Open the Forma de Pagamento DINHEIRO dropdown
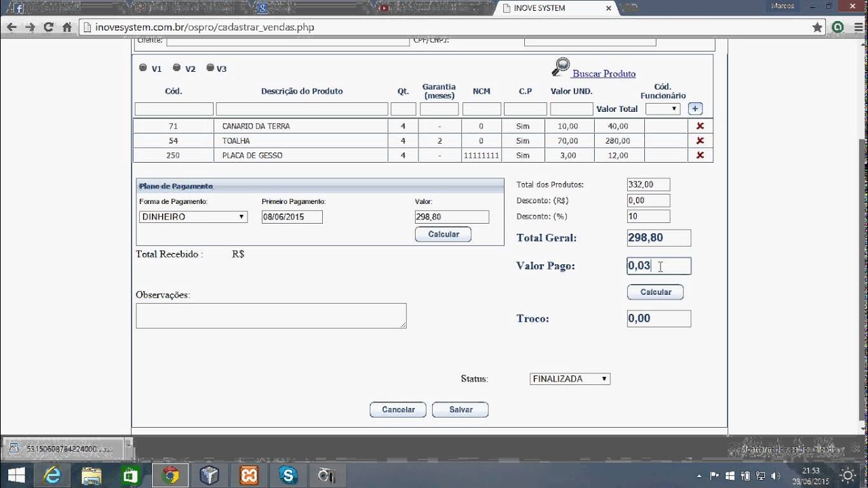The height and width of the screenshot is (488, 868). pos(193,217)
